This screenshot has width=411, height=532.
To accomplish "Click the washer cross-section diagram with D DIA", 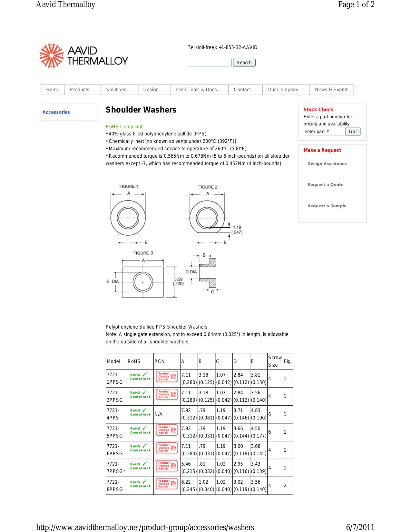I will pos(204,273).
